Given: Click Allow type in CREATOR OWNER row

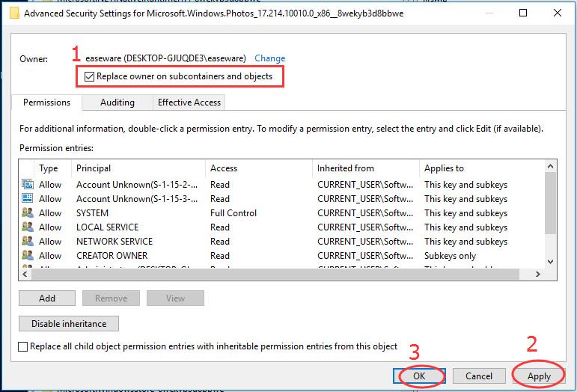Looking at the screenshot, I should 50,255.
